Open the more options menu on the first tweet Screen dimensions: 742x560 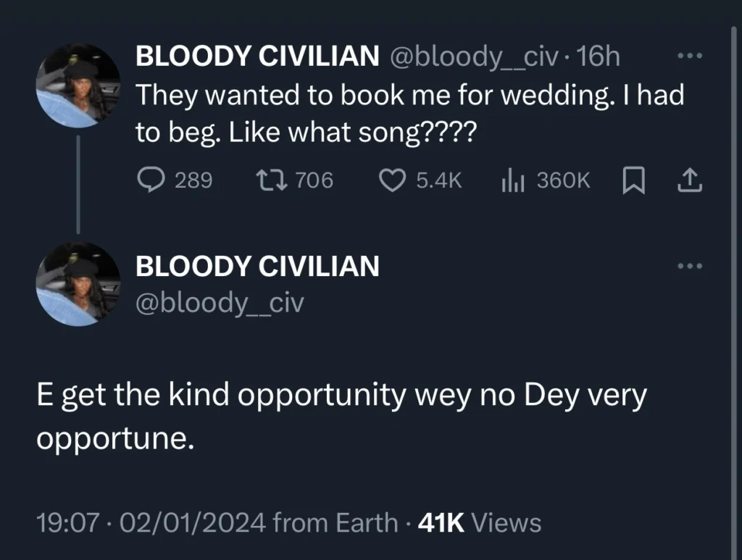688,54
